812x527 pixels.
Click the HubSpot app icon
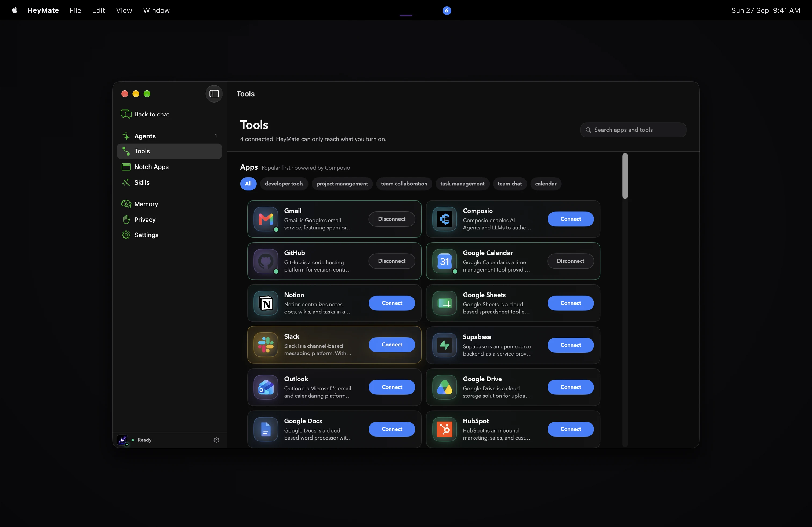tap(445, 429)
